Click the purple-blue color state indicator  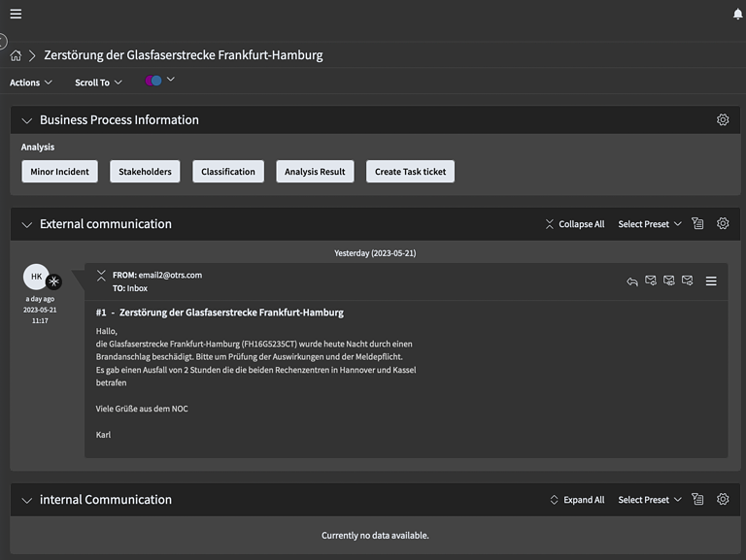pyautogui.click(x=153, y=81)
